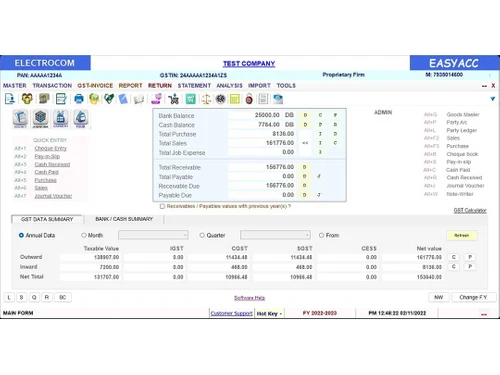Click the gray document page toolbar icon
Screen dimensions: 500x375
click(263, 99)
